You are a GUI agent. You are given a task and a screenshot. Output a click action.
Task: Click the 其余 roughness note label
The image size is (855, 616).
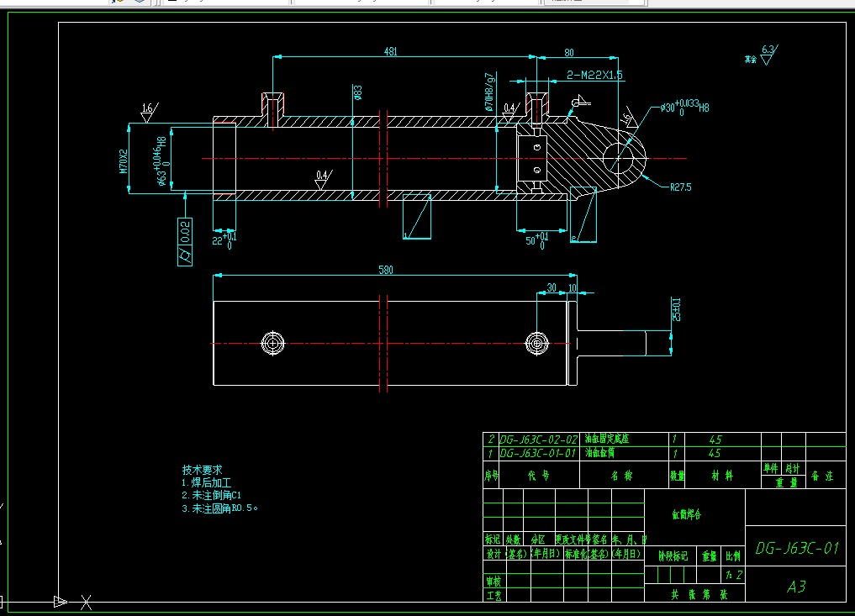click(x=751, y=59)
